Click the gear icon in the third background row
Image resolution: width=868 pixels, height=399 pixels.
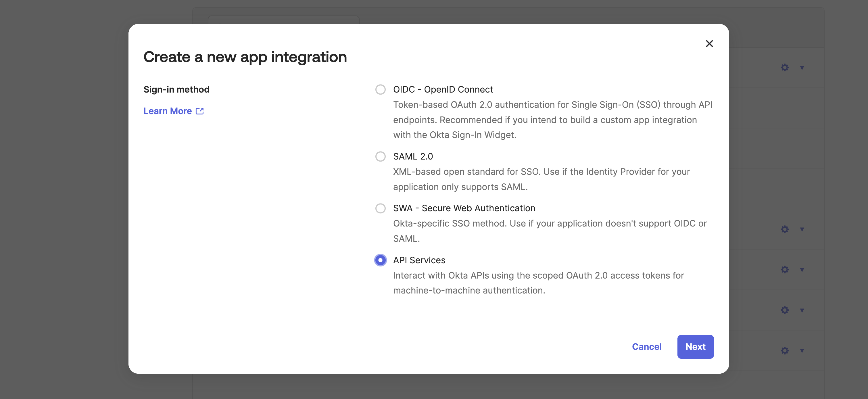point(785,270)
